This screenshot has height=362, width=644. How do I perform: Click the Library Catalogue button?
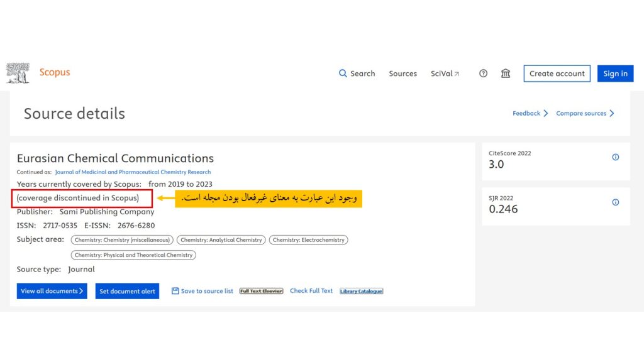362,291
